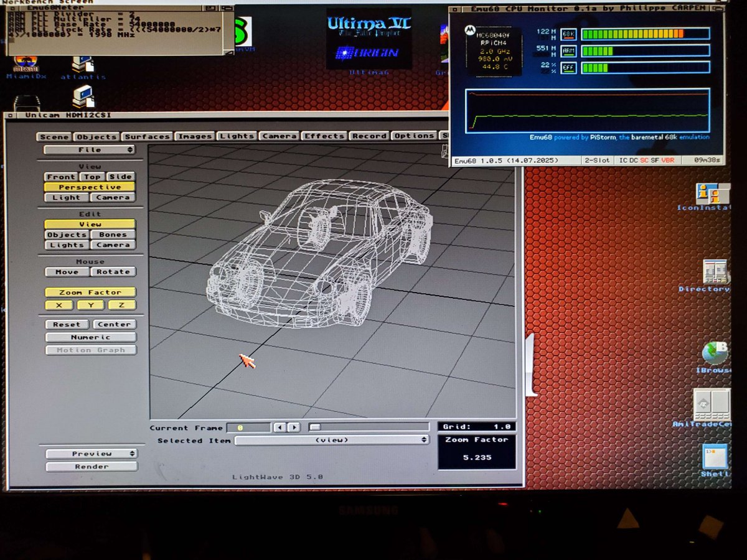Switch viewport to Light view
747x560 pixels.
pyautogui.click(x=67, y=197)
